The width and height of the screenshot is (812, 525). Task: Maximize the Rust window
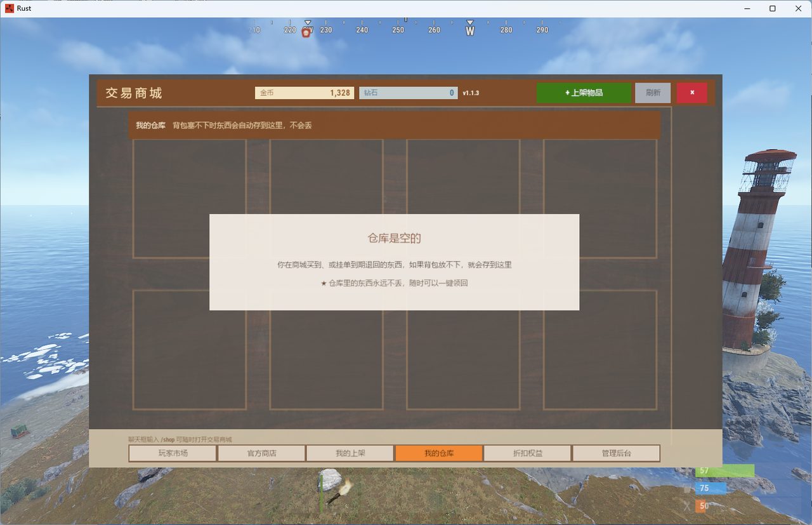[x=772, y=8]
